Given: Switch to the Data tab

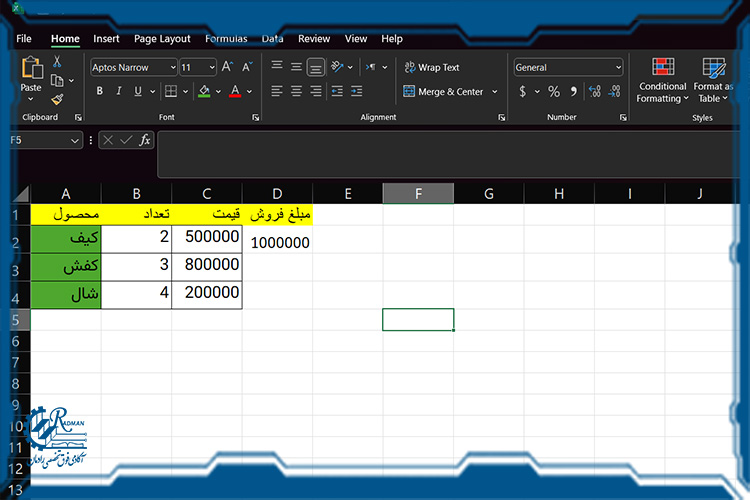Looking at the screenshot, I should pos(273,39).
